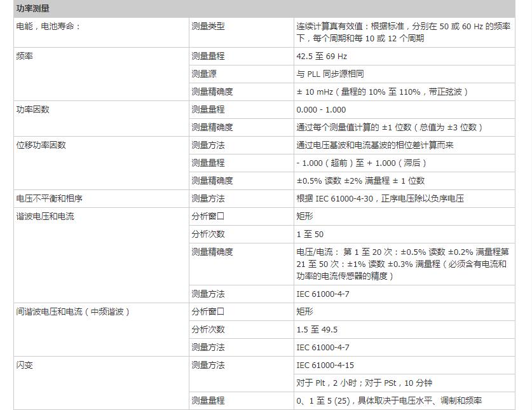Select the 电能，电池寿命 row label
This screenshot has height=410, width=532.
(48, 27)
